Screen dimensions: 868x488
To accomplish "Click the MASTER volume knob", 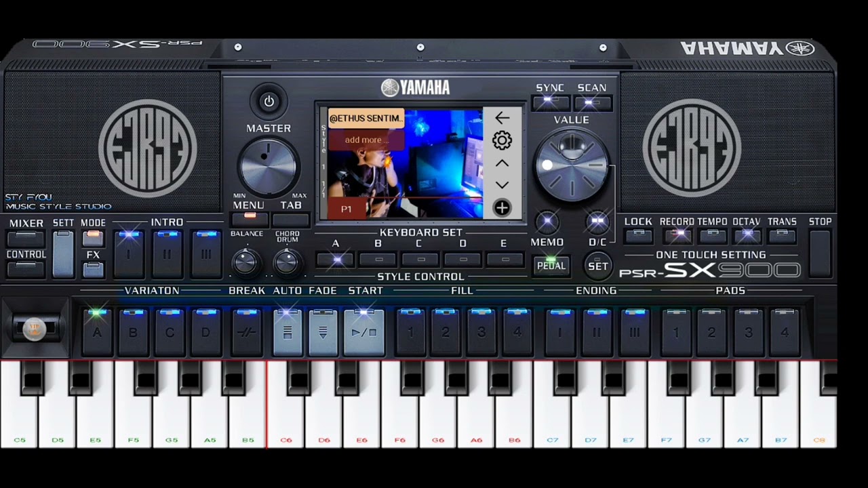I will [x=269, y=166].
